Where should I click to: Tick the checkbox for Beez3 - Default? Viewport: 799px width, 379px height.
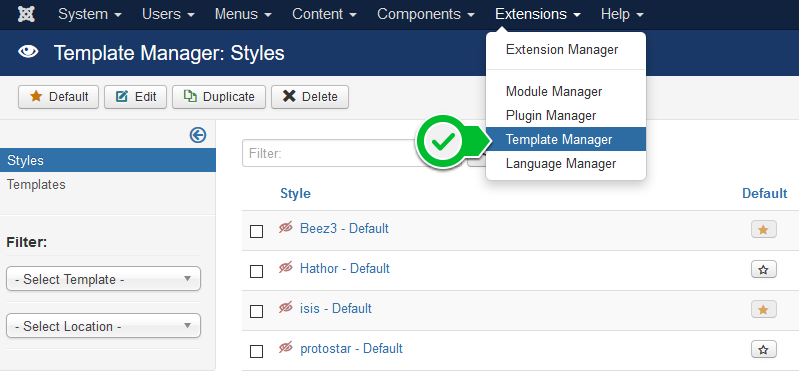(256, 232)
